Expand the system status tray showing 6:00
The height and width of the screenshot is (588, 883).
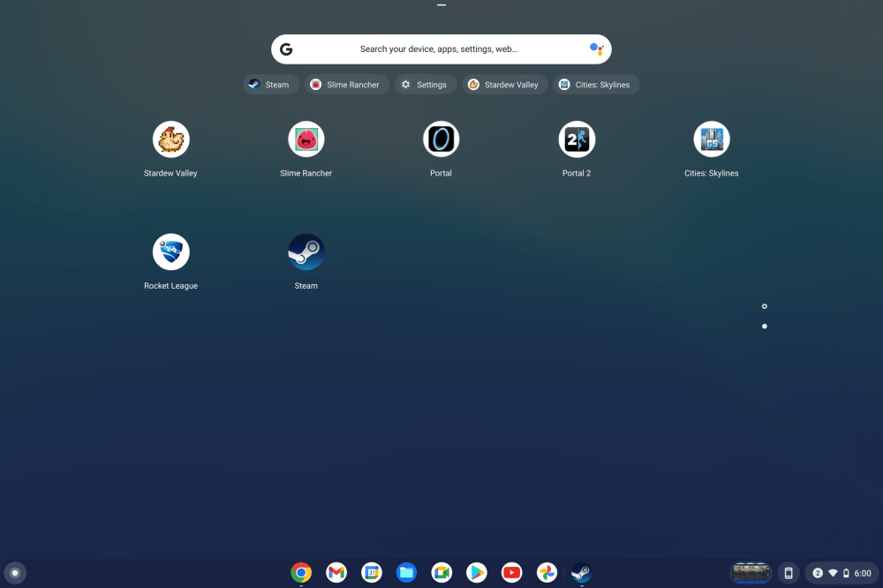841,573
